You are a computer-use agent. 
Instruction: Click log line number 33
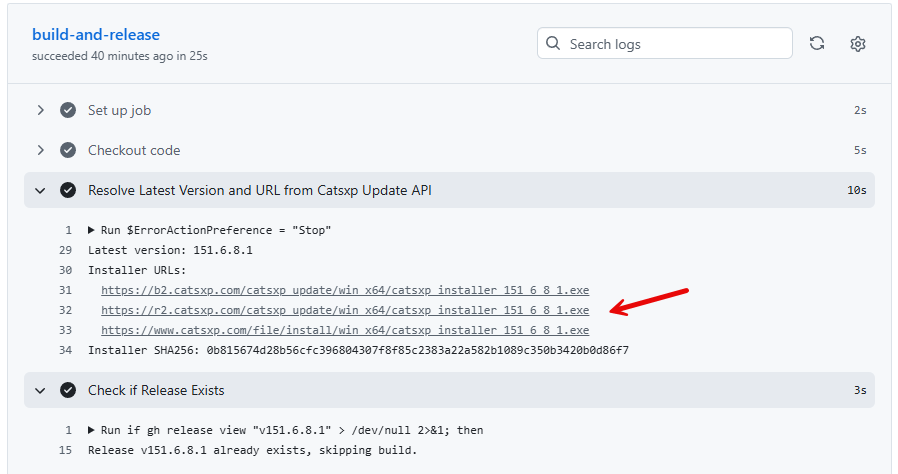pyautogui.click(x=65, y=330)
